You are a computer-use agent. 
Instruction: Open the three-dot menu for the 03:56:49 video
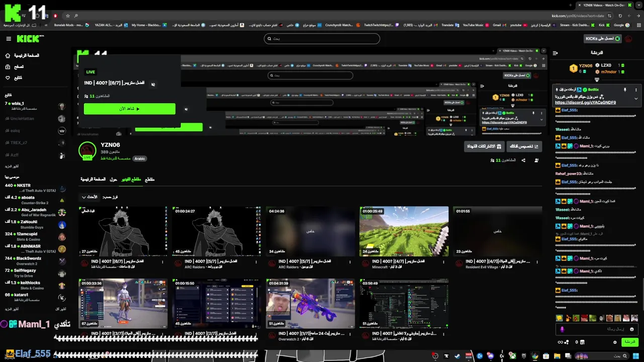click(x=443, y=334)
